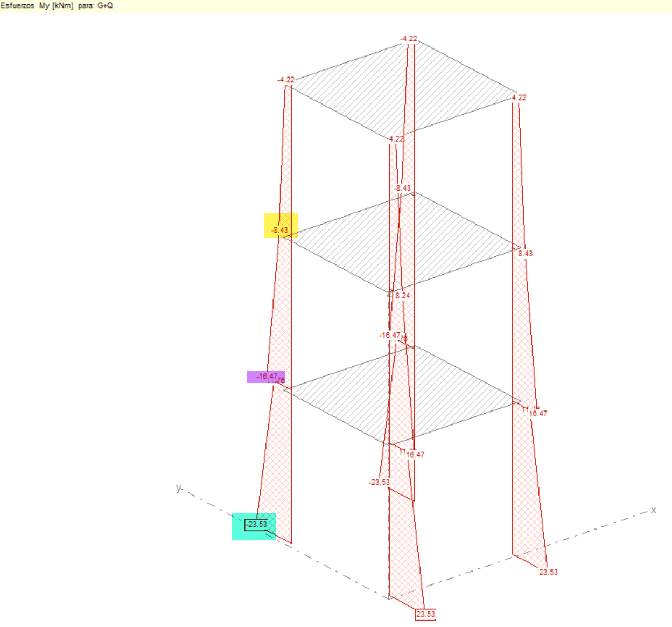672x627 pixels.
Task: Click the 8.24 label on front column
Action: pos(403,296)
